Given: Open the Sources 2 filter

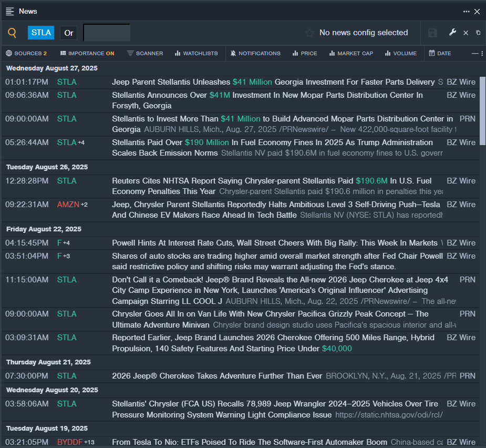Looking at the screenshot, I should coord(26,53).
